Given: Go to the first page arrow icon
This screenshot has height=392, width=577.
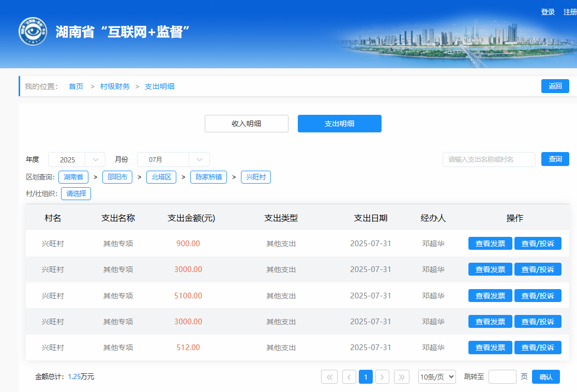Looking at the screenshot, I should click(x=329, y=377).
